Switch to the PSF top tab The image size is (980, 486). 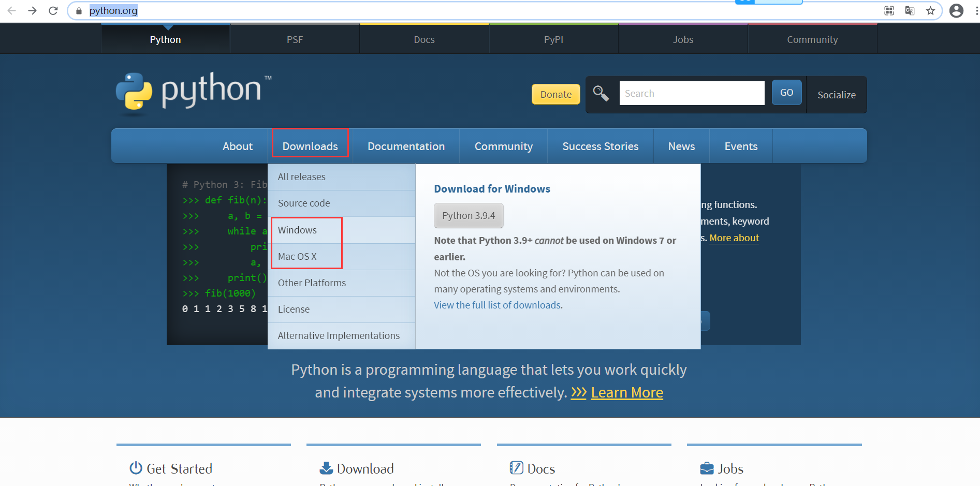(x=295, y=39)
